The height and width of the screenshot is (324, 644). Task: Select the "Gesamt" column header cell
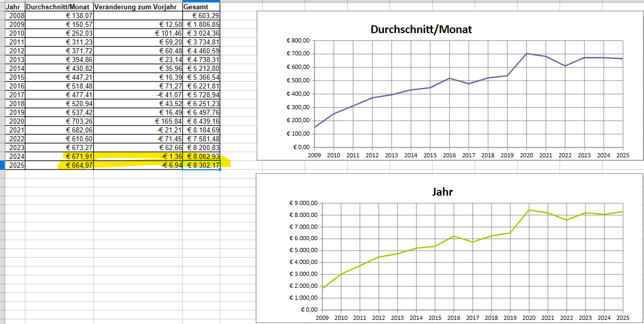pyautogui.click(x=201, y=7)
